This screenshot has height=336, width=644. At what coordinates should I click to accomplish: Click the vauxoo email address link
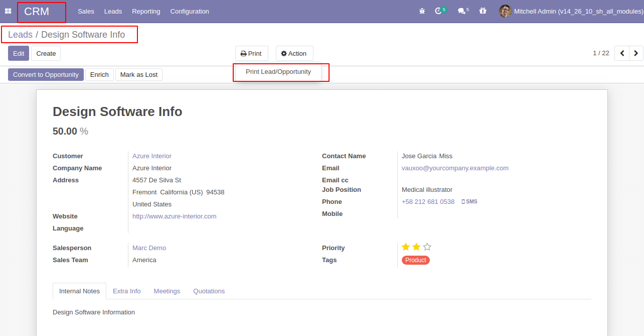[x=455, y=168]
